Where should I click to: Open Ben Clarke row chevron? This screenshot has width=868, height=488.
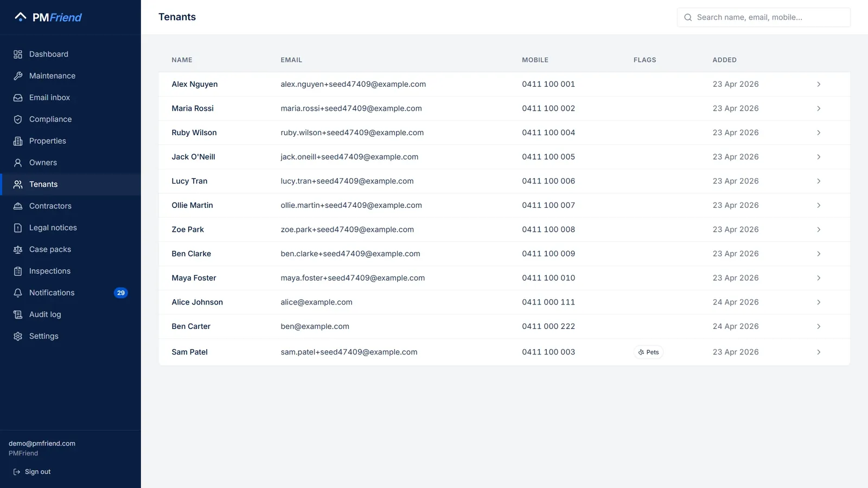[819, 253]
